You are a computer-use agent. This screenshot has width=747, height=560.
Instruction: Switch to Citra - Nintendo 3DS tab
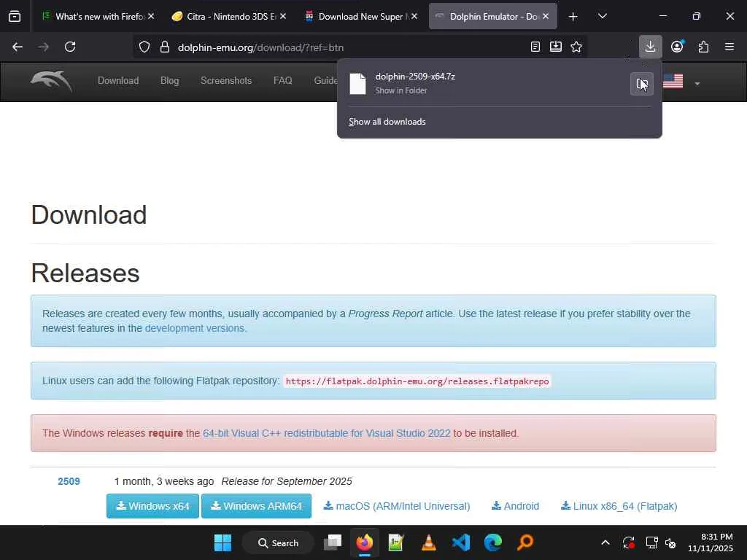pyautogui.click(x=229, y=16)
